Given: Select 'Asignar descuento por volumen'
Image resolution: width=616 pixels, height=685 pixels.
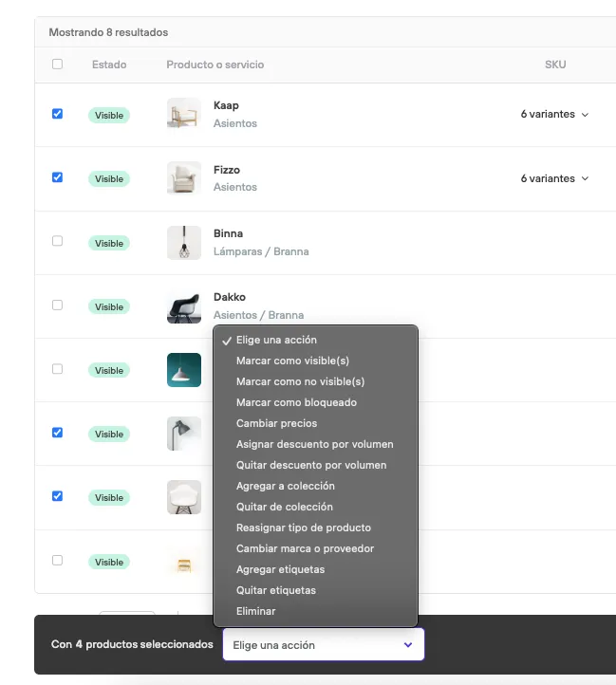Looking at the screenshot, I should [315, 444].
